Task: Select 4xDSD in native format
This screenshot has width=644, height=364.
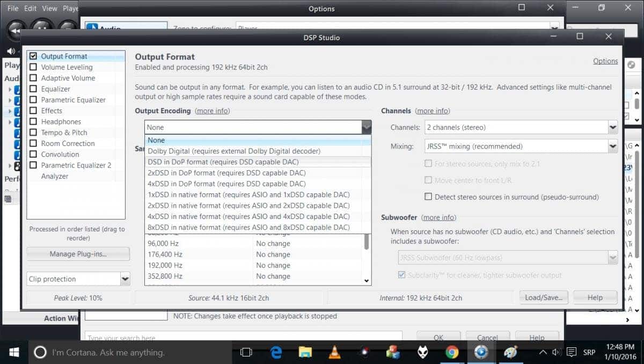Action: tap(258, 216)
